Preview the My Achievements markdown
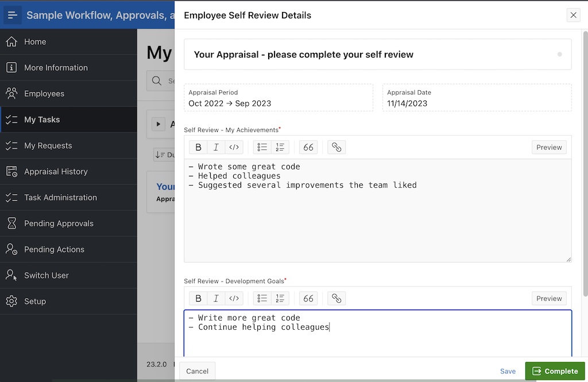The height and width of the screenshot is (382, 588). click(x=549, y=148)
